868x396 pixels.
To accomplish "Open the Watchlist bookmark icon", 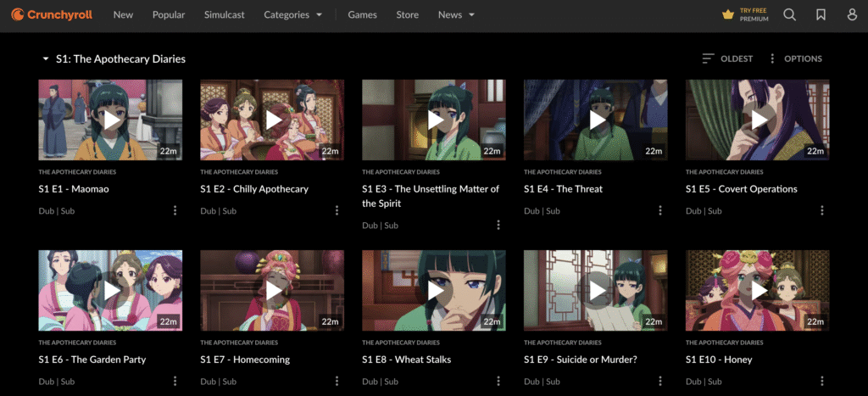I will tap(821, 15).
